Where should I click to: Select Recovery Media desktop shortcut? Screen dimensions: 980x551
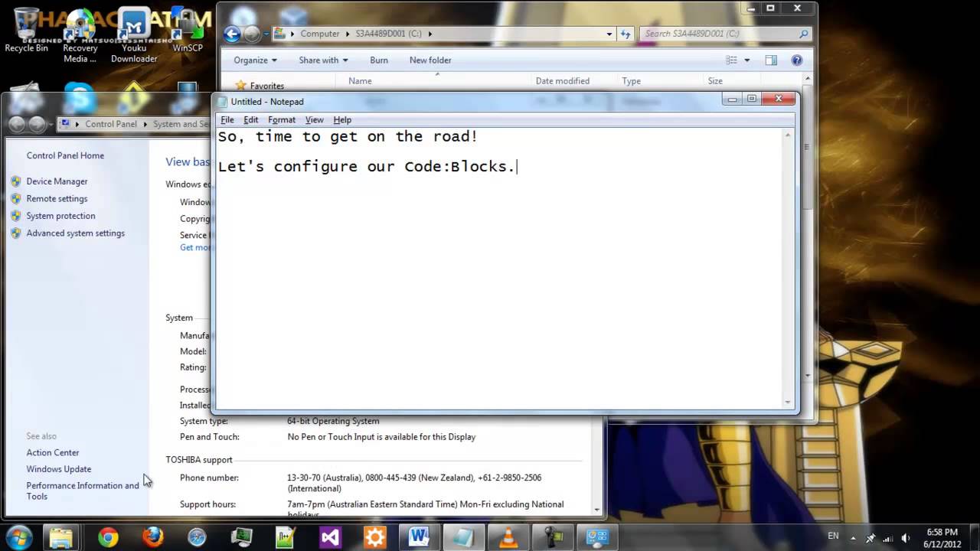click(x=80, y=37)
